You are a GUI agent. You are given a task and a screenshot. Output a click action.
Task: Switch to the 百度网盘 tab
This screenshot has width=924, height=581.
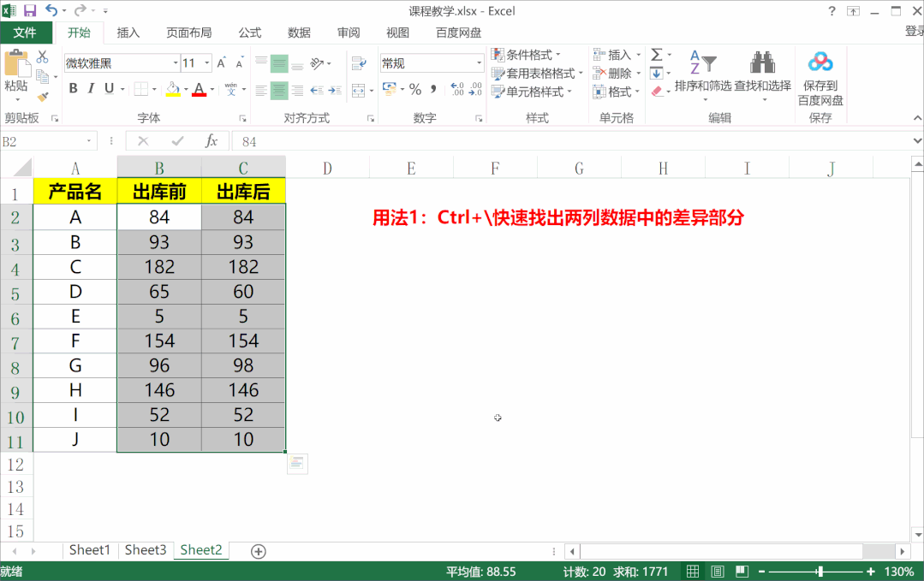(x=458, y=33)
